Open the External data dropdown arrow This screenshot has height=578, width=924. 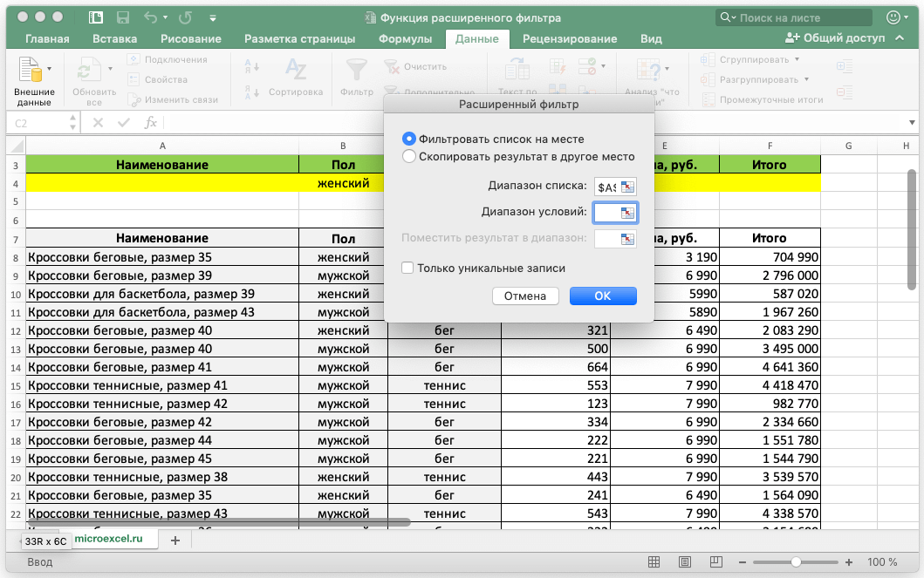(x=49, y=69)
